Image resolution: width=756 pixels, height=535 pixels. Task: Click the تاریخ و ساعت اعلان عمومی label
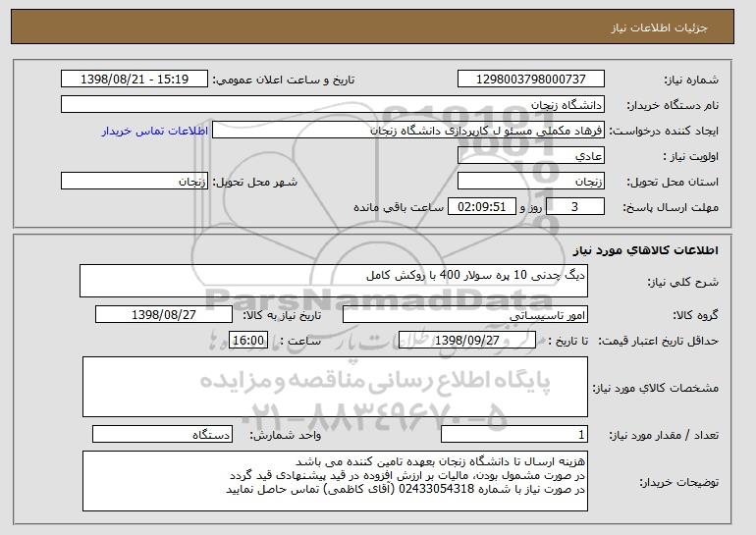pos(284,80)
